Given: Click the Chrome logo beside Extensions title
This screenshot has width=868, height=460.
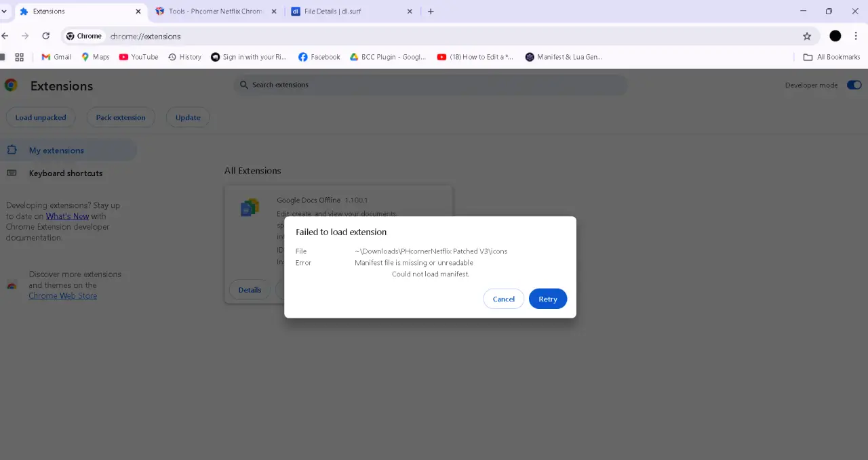Looking at the screenshot, I should coord(11,85).
